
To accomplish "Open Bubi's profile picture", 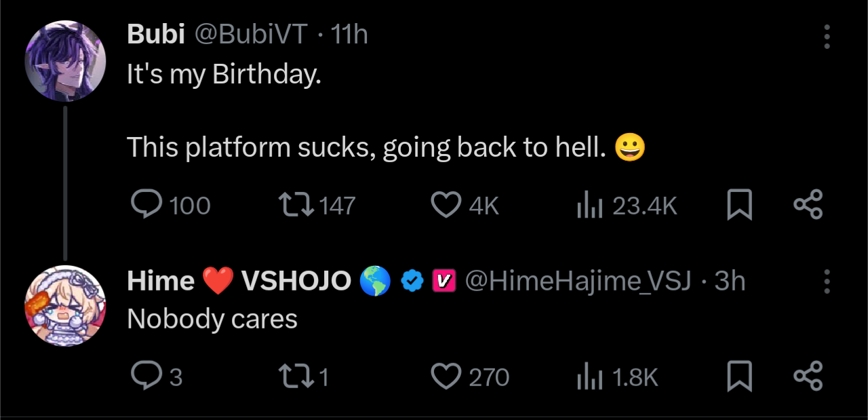I will point(65,60).
